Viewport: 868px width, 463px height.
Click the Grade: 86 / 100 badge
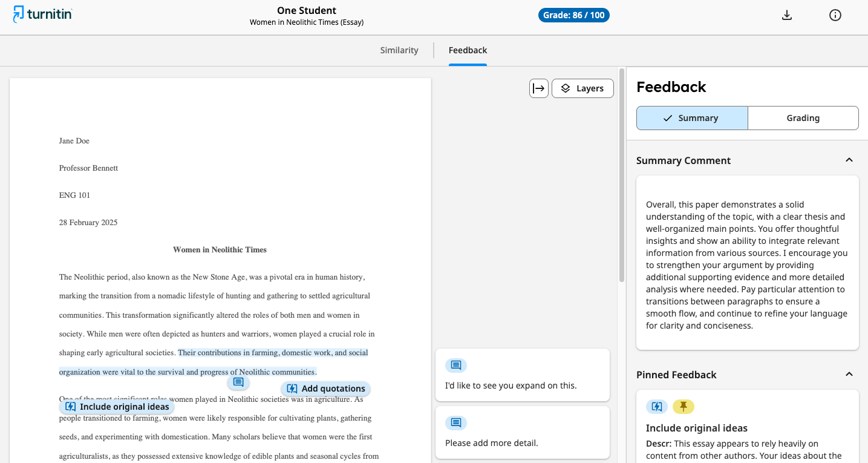click(573, 15)
